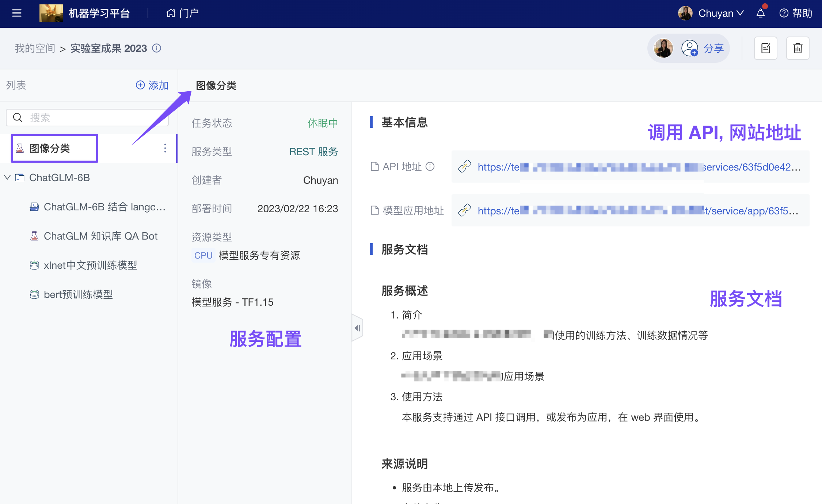Click the info icon after 实验室成果 2023
Image resolution: width=822 pixels, height=504 pixels.
(x=156, y=48)
